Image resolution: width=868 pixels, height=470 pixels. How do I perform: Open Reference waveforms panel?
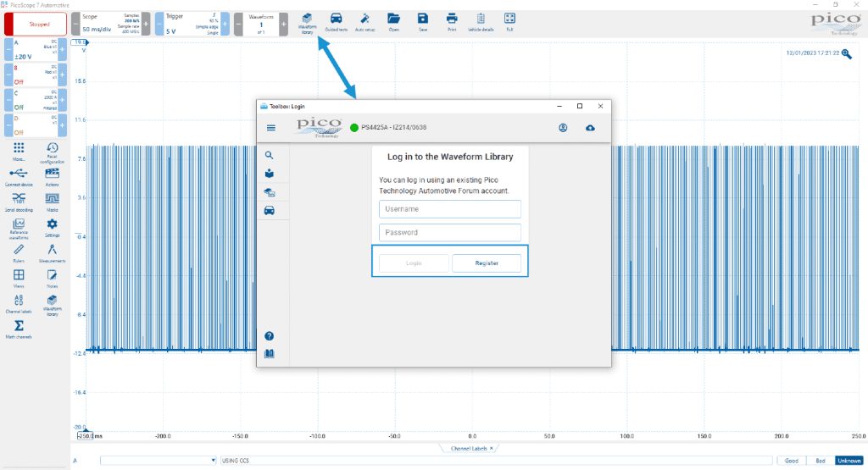[19, 229]
